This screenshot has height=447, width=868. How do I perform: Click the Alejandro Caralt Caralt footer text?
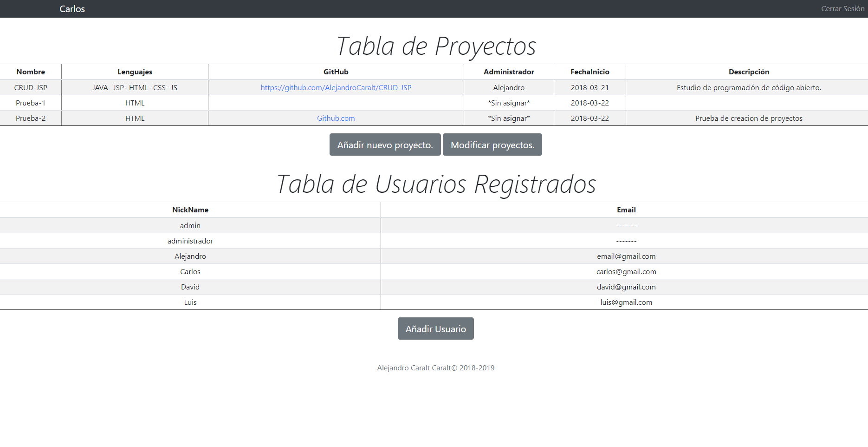(x=436, y=368)
